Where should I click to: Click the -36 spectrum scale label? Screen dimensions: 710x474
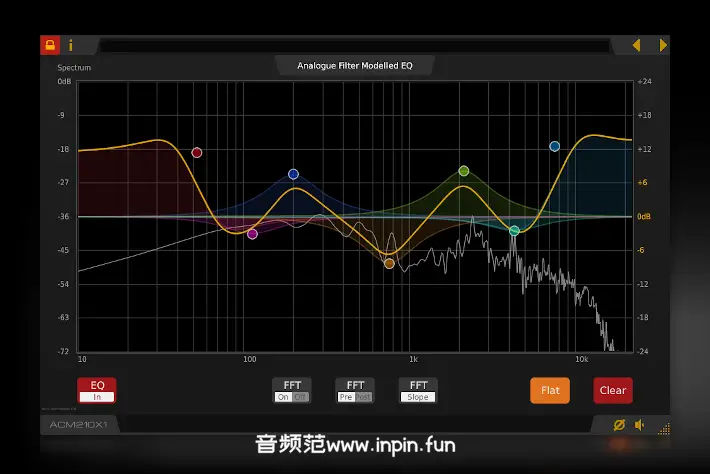click(x=63, y=216)
